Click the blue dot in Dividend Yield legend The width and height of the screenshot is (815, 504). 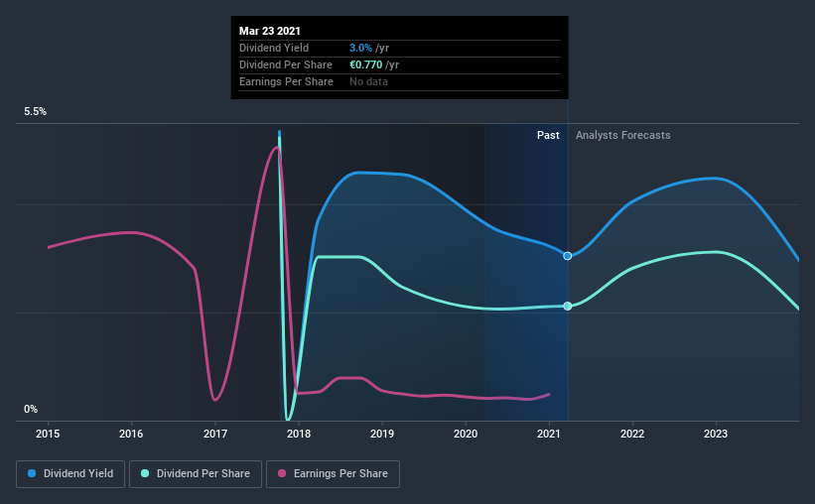tap(32, 473)
